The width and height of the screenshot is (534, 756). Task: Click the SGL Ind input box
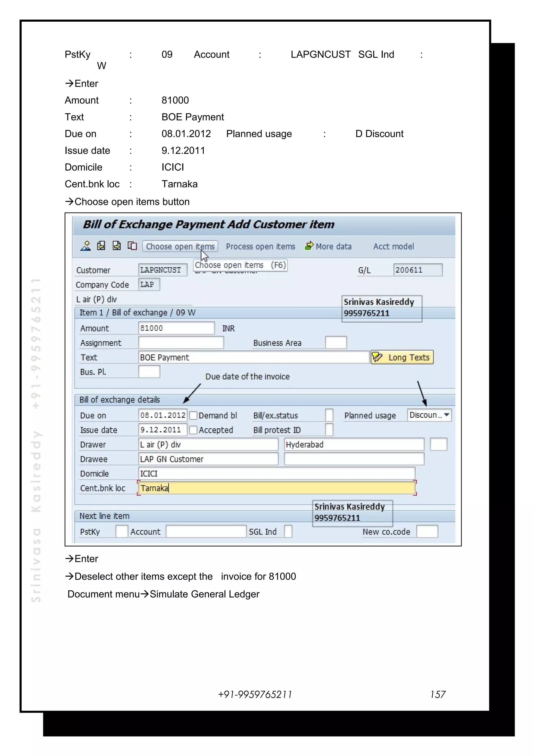click(288, 531)
